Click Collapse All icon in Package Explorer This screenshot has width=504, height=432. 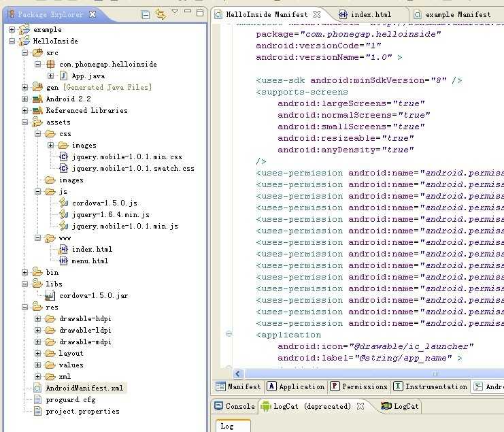[146, 14]
